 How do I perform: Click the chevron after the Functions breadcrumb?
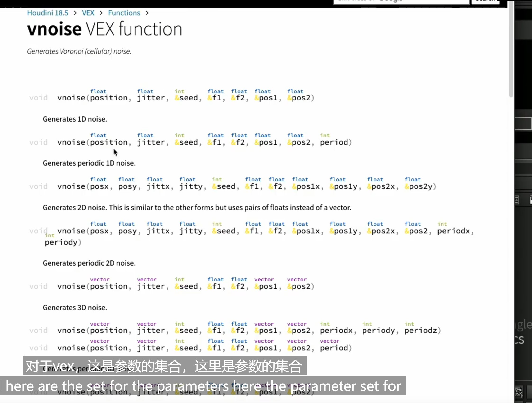point(147,13)
